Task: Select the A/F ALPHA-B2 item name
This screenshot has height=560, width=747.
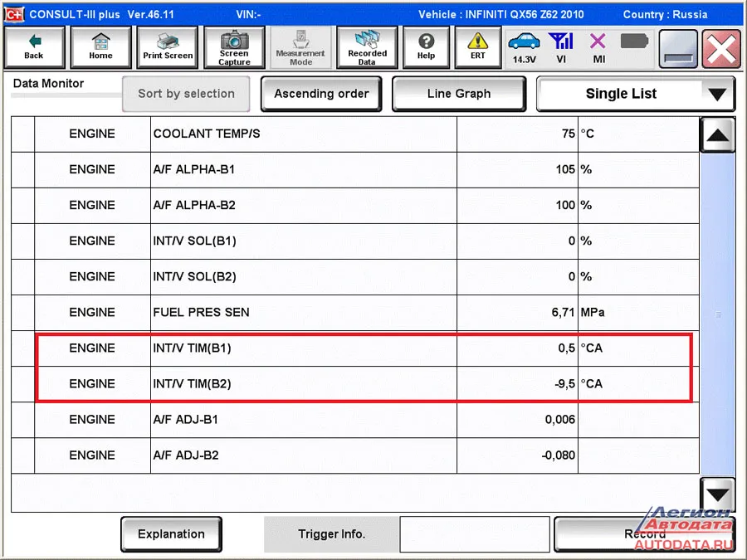Action: [194, 205]
